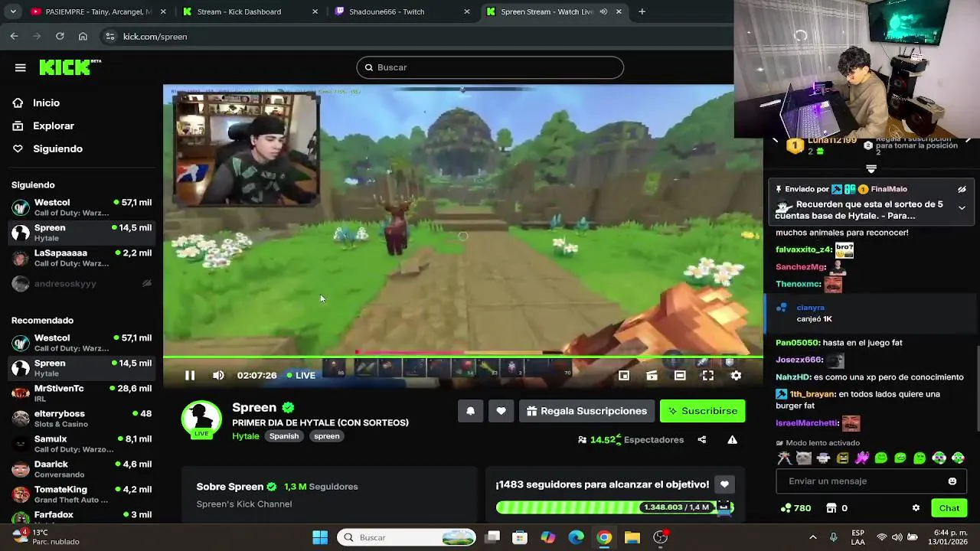The image size is (980, 551).
Task: Open channel points showing 780
Action: (x=795, y=508)
